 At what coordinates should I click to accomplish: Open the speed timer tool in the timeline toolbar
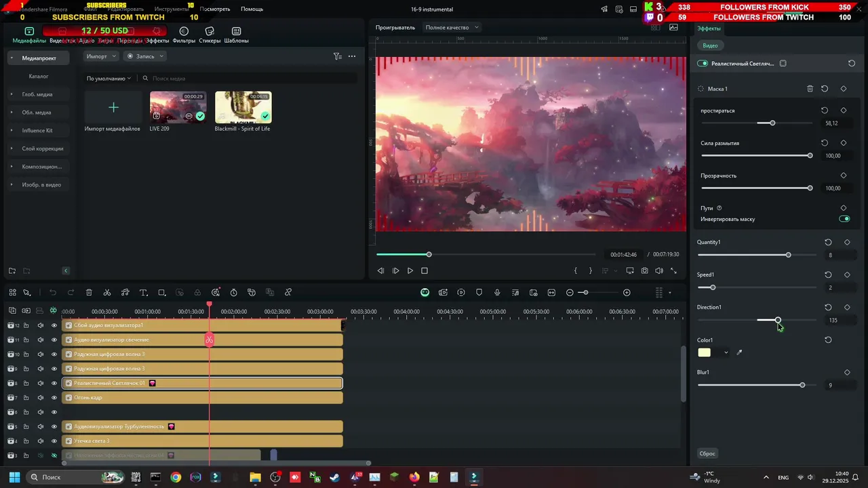pos(233,293)
